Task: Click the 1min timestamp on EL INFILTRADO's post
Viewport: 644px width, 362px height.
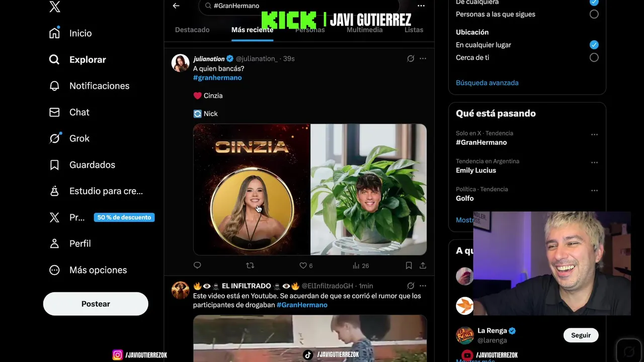Action: [366, 286]
